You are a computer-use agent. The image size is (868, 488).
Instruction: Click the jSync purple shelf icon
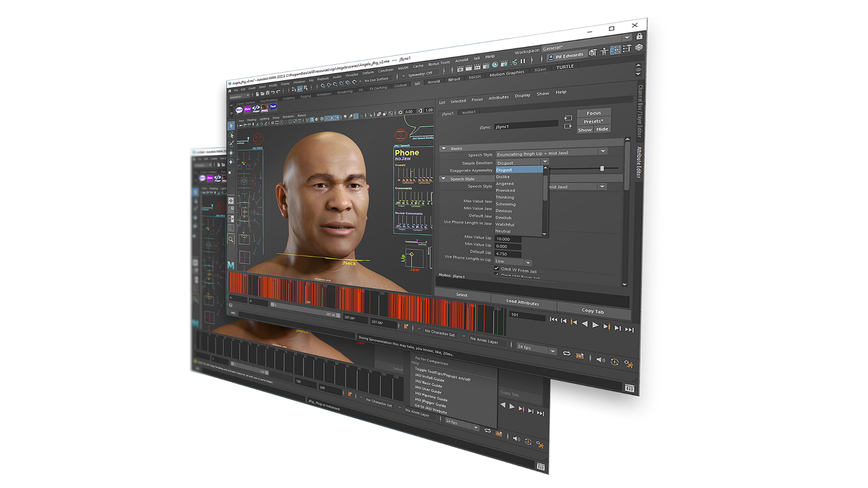pos(247,109)
